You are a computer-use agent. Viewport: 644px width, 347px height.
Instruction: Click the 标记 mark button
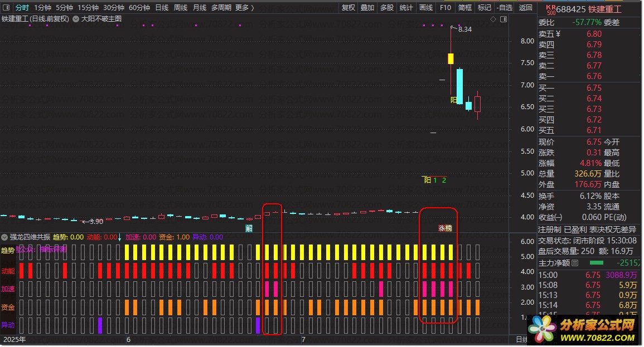coord(484,7)
